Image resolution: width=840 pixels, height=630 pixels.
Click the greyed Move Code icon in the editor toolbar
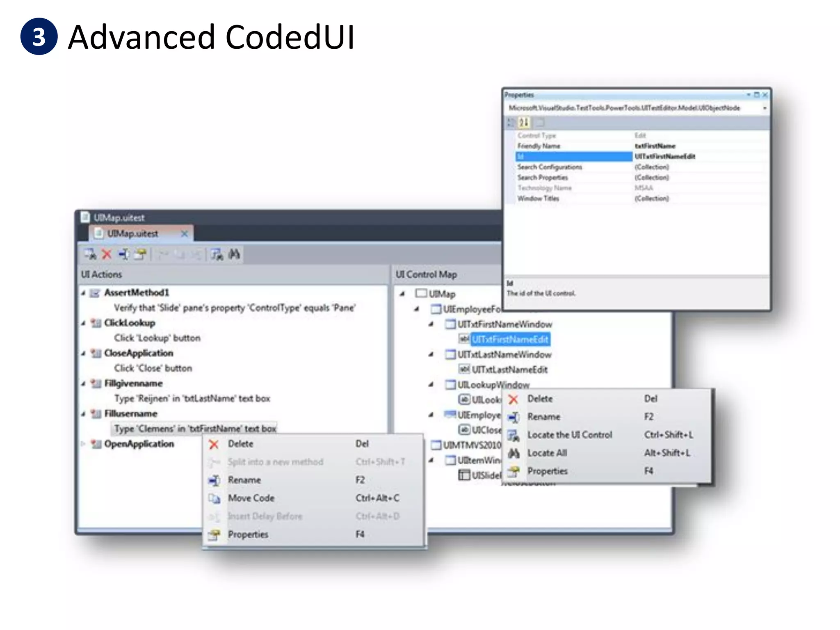coord(180,254)
